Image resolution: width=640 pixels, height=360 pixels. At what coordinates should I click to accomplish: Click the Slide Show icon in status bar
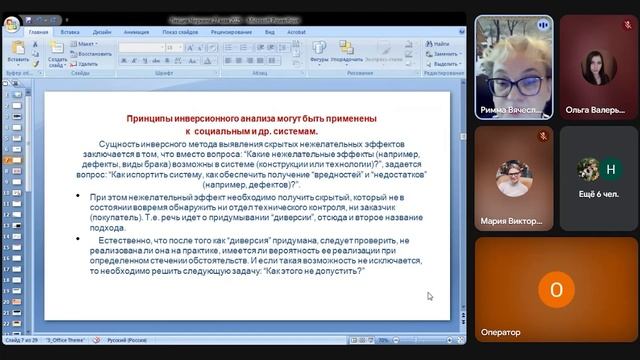(x=371, y=340)
